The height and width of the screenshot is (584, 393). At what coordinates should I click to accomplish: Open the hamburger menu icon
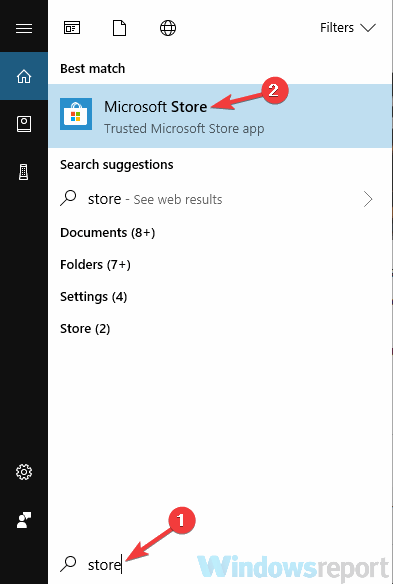(24, 28)
